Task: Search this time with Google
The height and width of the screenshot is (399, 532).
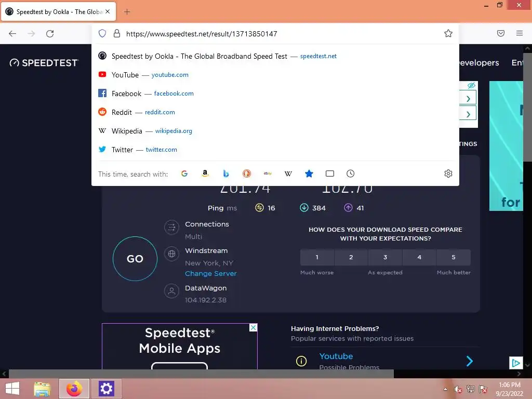Action: tap(184, 174)
